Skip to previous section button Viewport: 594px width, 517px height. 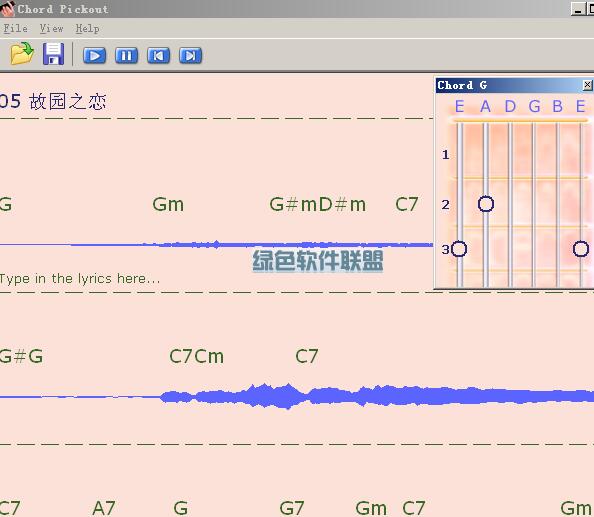coord(158,56)
